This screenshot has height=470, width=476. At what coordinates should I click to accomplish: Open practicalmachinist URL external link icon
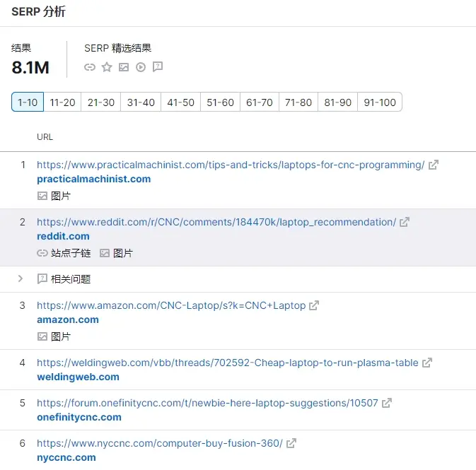click(433, 165)
